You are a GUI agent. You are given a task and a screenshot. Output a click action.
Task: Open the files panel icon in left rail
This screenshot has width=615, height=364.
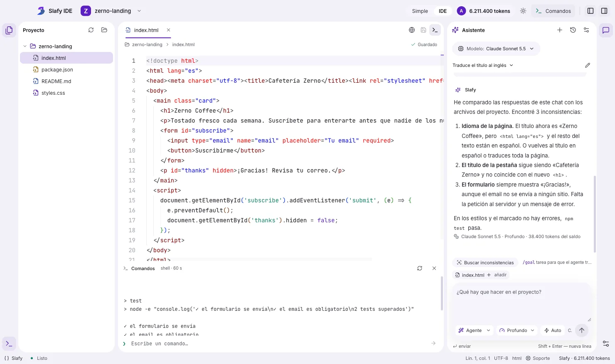pyautogui.click(x=9, y=30)
